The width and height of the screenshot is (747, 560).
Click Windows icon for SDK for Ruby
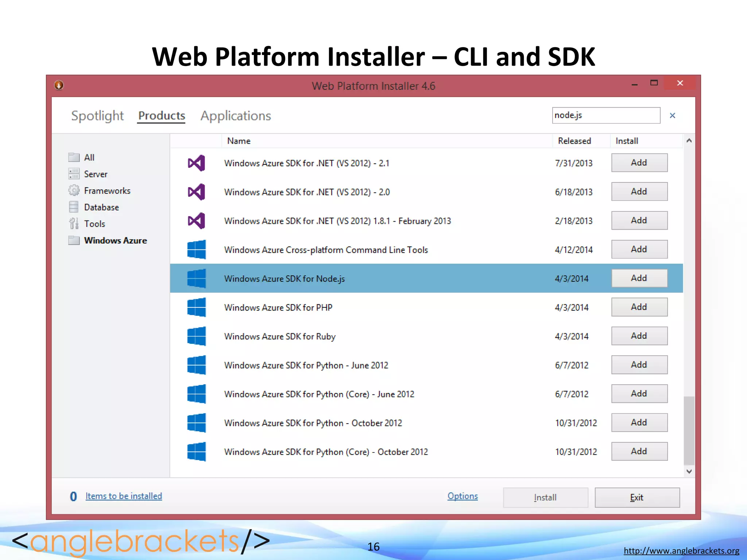pyautogui.click(x=196, y=336)
